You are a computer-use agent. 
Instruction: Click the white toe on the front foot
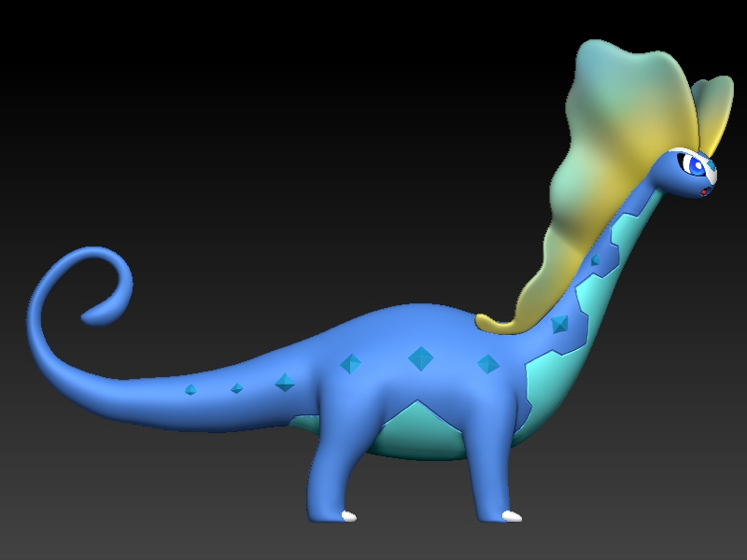point(512,516)
